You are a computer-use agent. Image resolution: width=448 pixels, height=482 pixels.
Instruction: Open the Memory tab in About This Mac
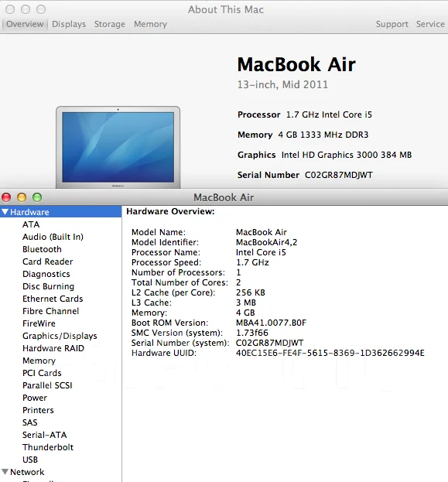150,24
